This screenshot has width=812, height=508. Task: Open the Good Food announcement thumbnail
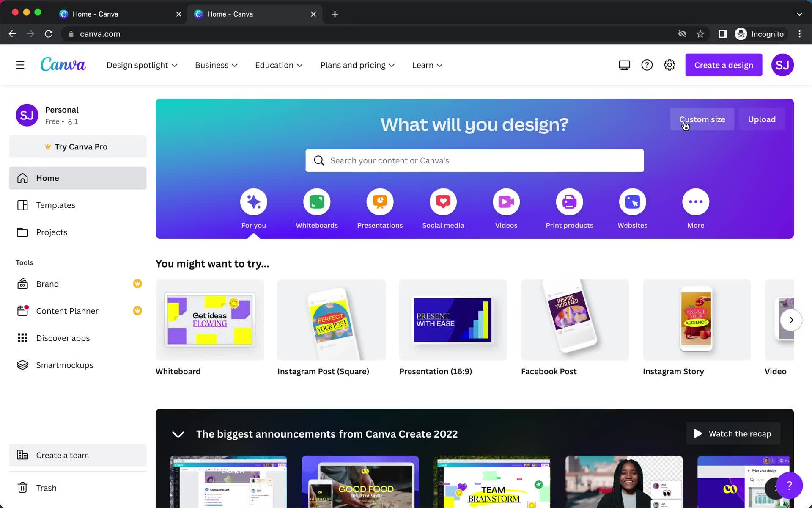tap(360, 482)
